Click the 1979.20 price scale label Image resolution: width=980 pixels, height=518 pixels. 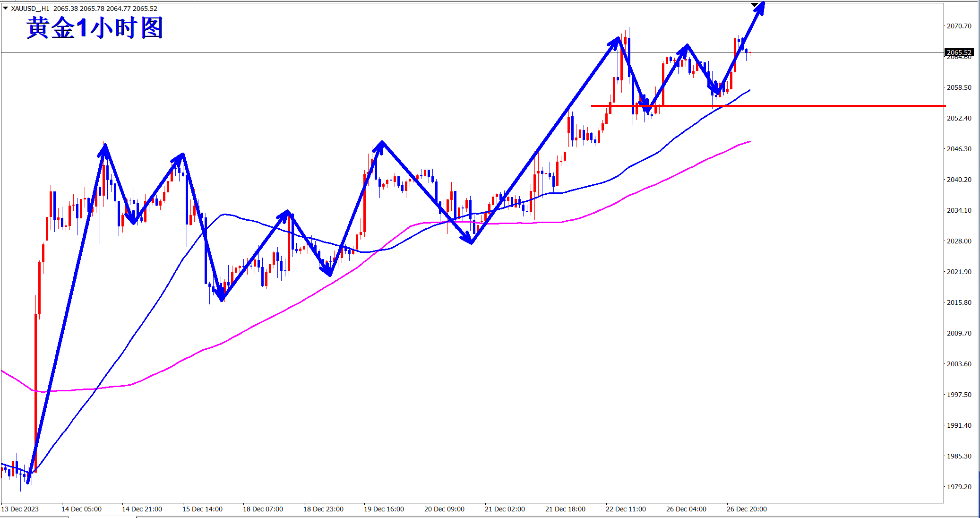pyautogui.click(x=959, y=487)
